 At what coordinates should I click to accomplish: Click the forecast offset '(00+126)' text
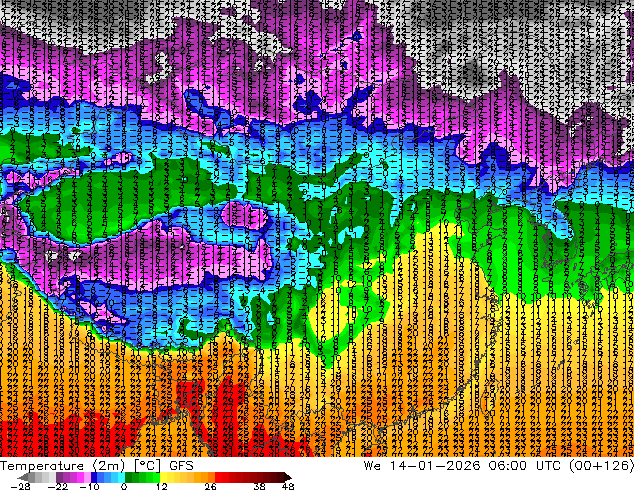point(601,466)
